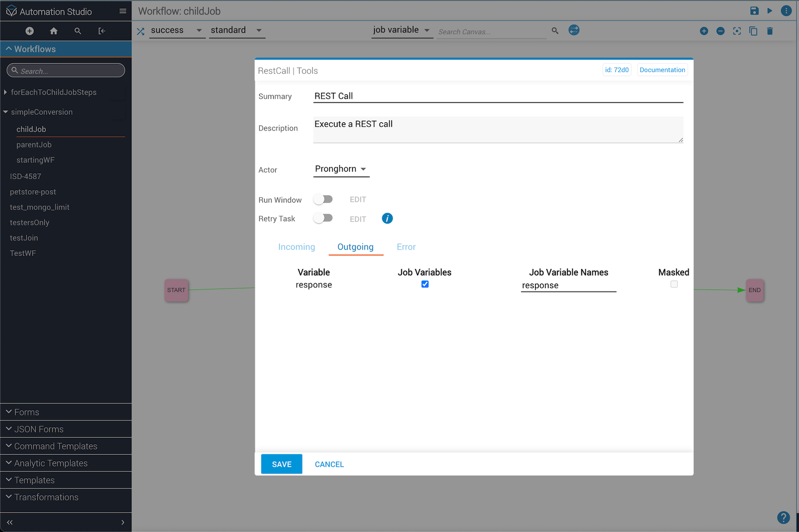The image size is (799, 532).
Task: Check the Masked checkbox for response
Action: (x=674, y=284)
